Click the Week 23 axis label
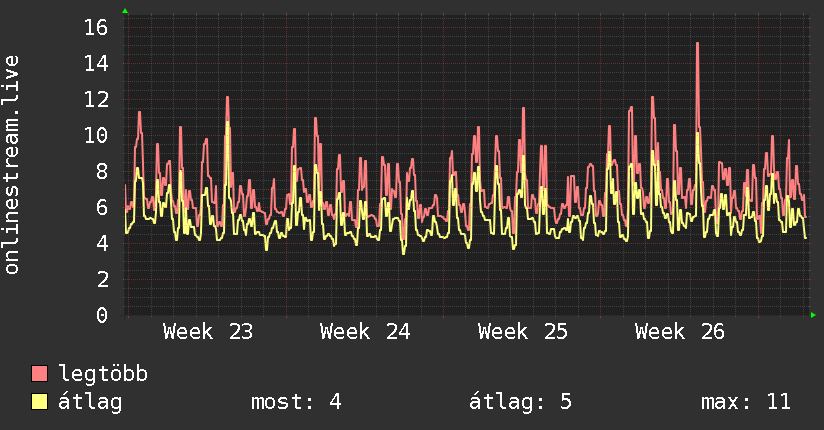The height and width of the screenshot is (430, 824). click(208, 332)
